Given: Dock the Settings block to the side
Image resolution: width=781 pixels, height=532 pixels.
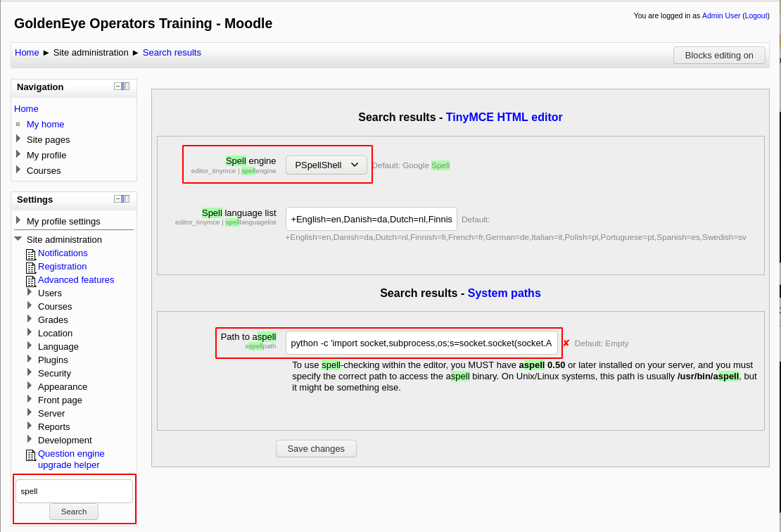Looking at the screenshot, I should (126, 199).
